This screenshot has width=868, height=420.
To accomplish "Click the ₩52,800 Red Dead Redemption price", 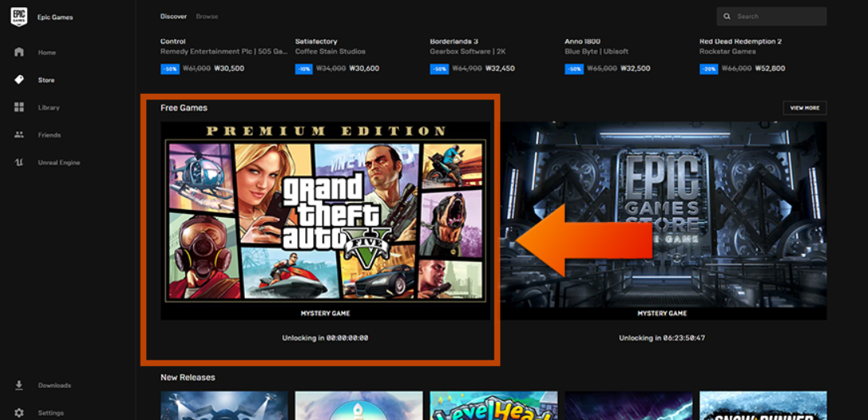I will (x=770, y=69).
